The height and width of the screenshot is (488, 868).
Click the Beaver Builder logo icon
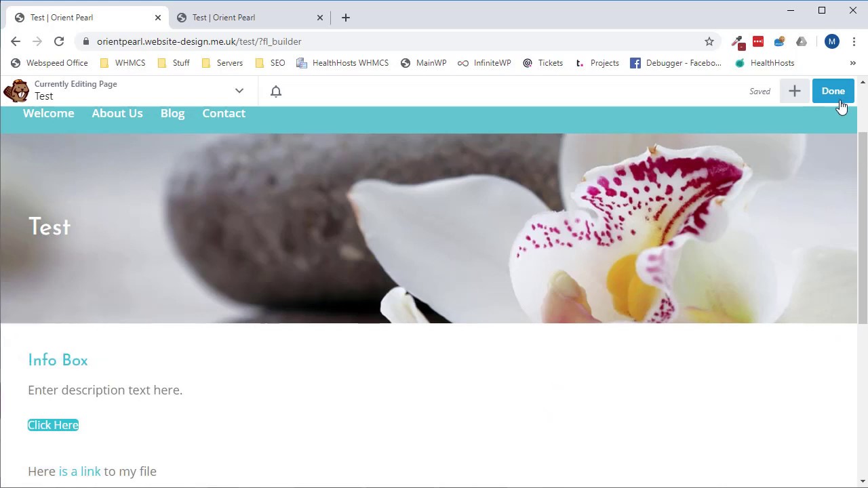click(x=16, y=91)
